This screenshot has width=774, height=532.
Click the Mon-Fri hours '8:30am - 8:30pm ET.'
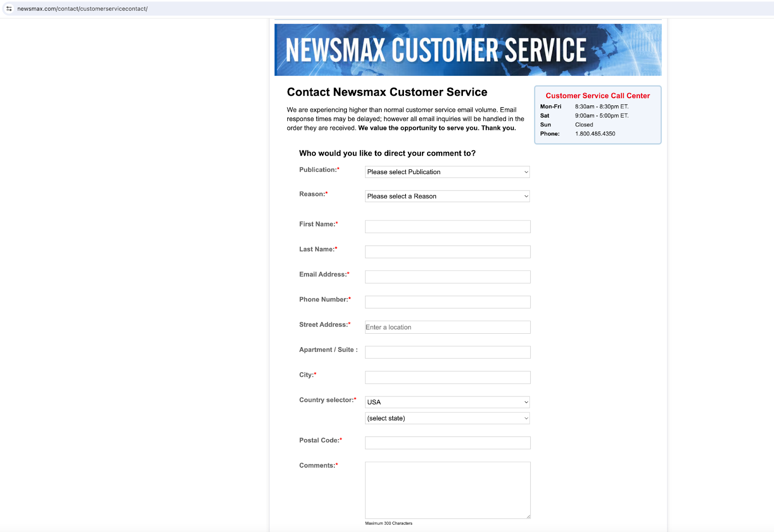pyautogui.click(x=602, y=107)
